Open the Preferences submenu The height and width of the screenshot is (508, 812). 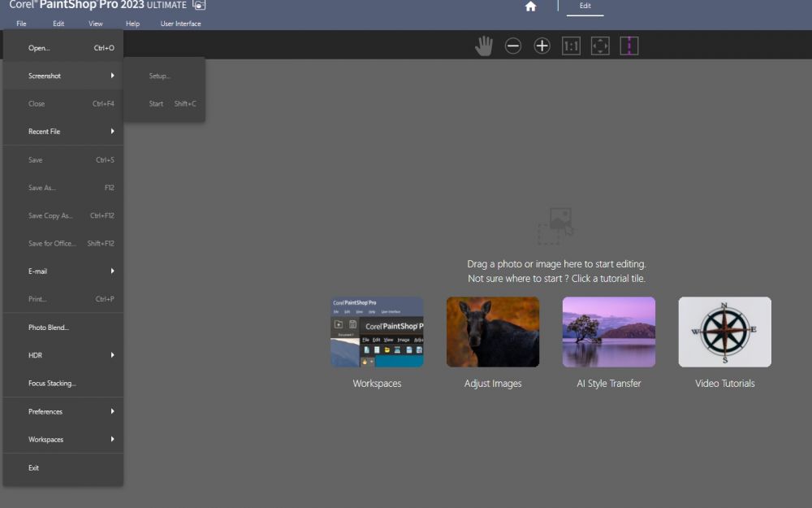point(63,412)
